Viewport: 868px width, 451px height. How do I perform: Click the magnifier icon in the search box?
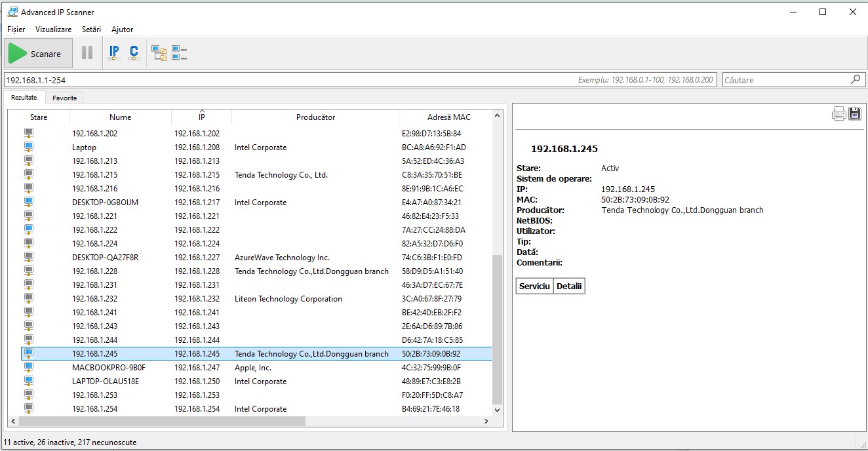click(855, 79)
